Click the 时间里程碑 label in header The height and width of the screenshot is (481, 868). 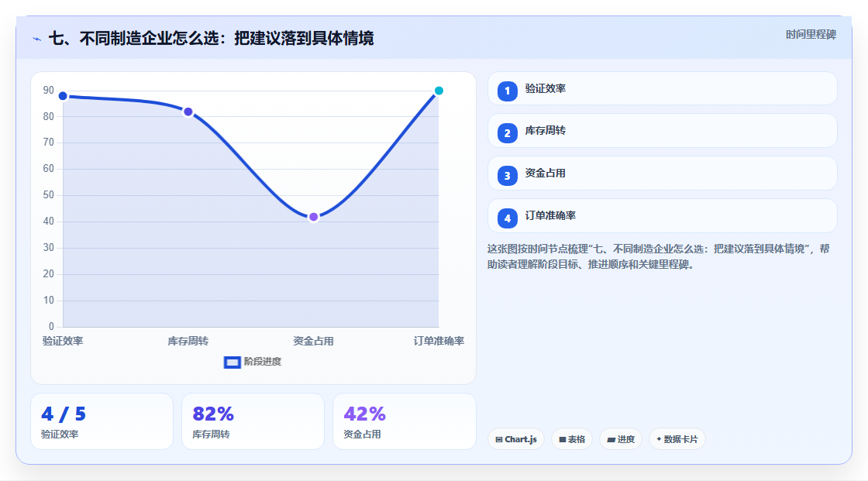pos(811,35)
